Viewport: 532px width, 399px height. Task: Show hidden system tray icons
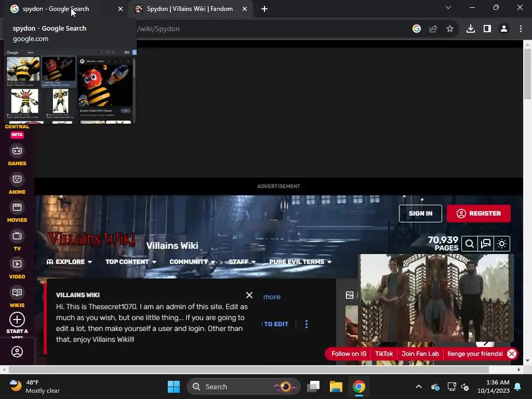(419, 387)
